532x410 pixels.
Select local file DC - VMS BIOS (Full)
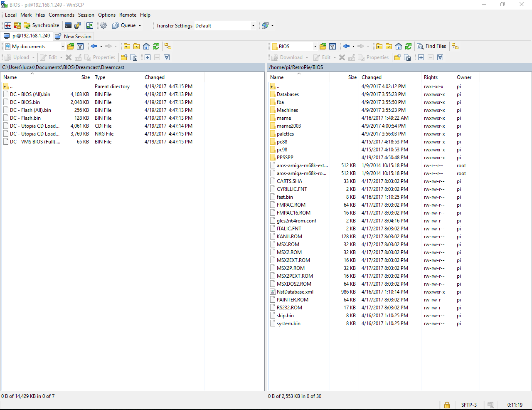pos(35,142)
